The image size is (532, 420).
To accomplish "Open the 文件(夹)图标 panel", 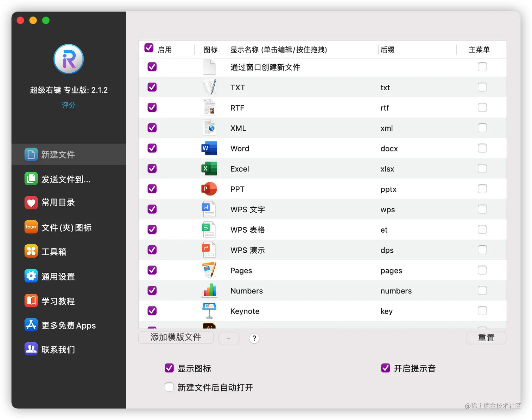I will coord(67,227).
